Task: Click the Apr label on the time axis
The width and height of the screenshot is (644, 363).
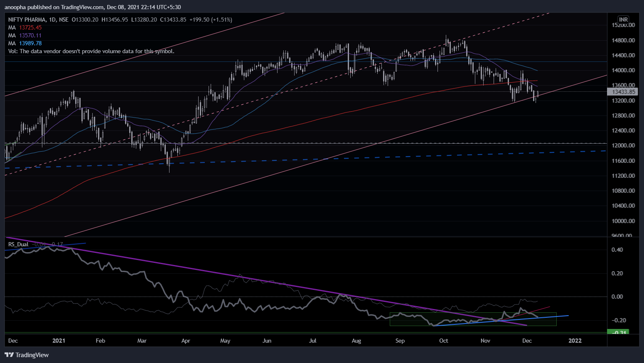Action: (x=185, y=341)
